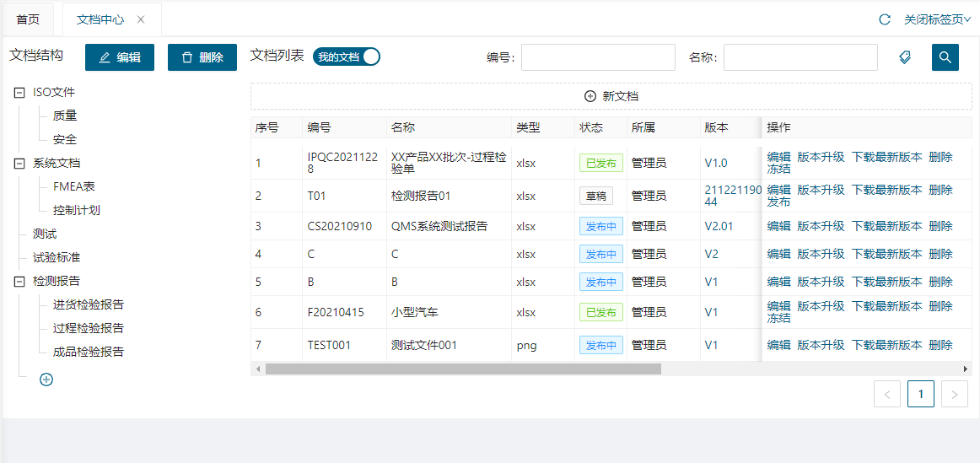Go to next page arrow
The image size is (980, 463).
point(954,394)
